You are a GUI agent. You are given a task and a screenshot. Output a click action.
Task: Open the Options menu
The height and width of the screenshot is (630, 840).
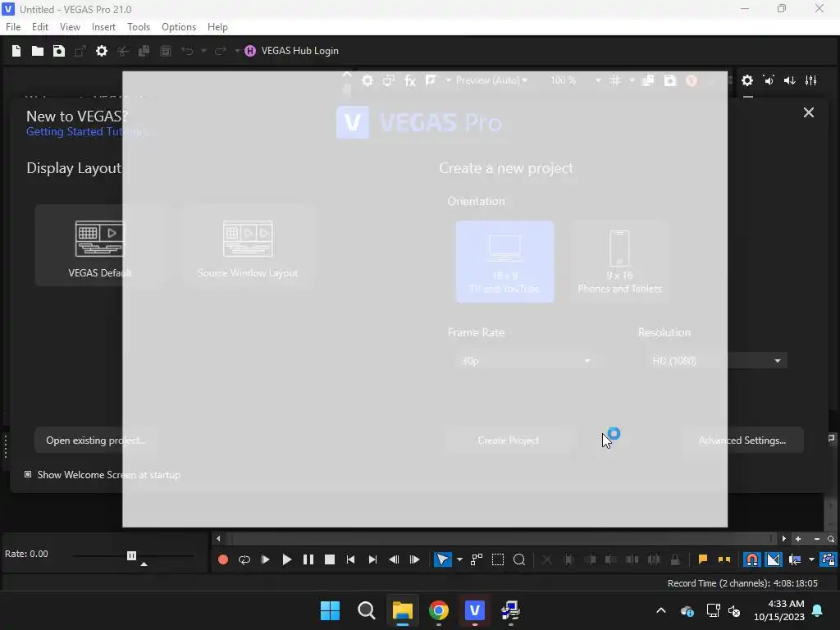(179, 27)
